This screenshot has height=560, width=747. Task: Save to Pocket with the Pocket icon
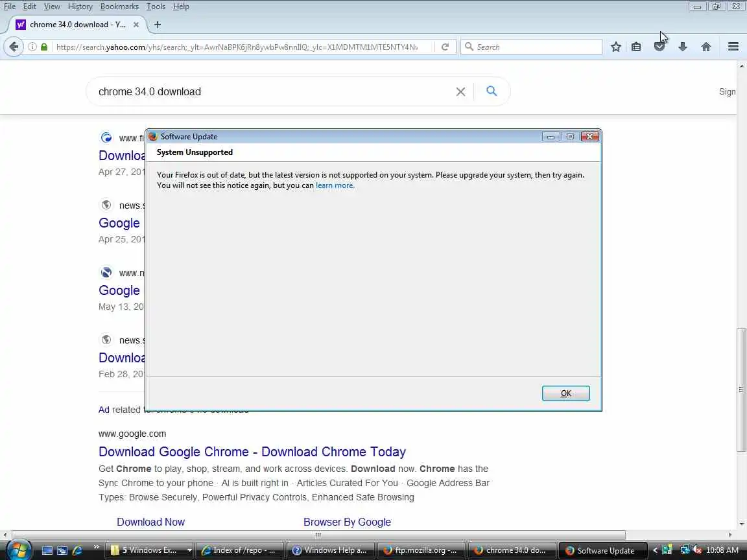tap(659, 47)
